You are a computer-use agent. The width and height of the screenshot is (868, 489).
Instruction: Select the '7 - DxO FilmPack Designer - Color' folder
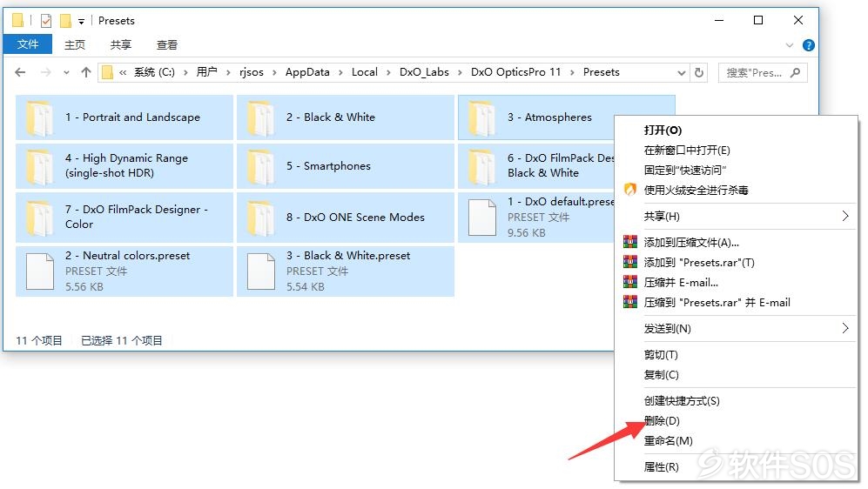[124, 217]
